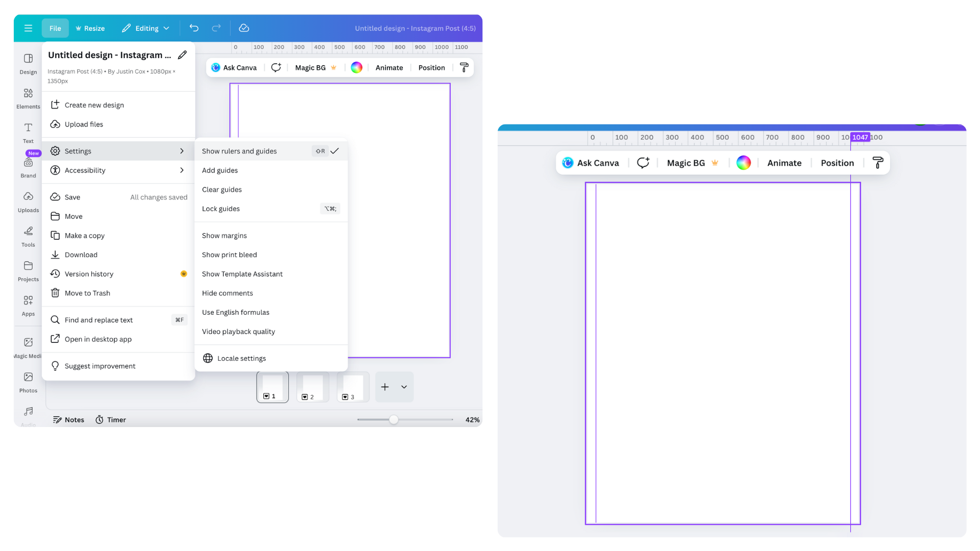The width and height of the screenshot is (980, 551).
Task: Toggle Show Template Assistant option
Action: (x=271, y=274)
